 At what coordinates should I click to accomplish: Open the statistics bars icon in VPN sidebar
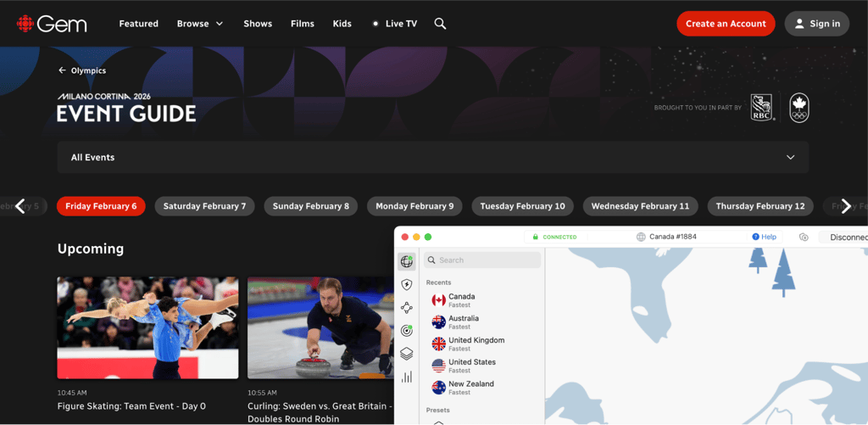407,377
